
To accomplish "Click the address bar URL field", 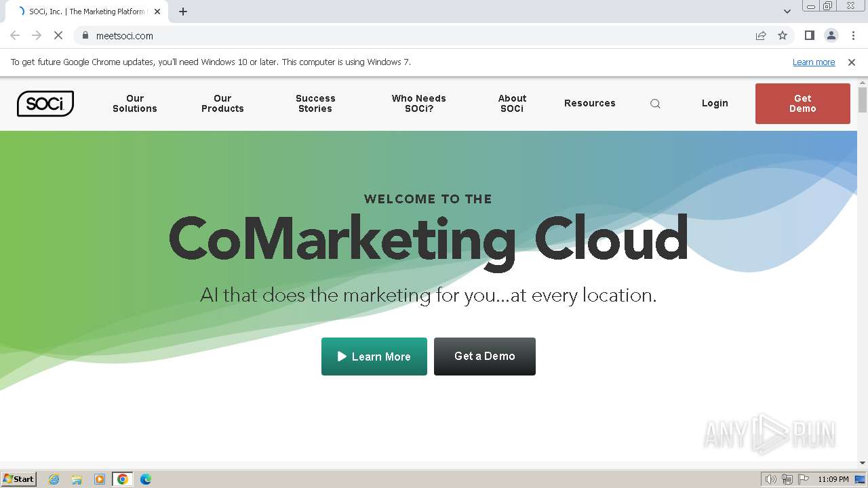I will (407, 36).
